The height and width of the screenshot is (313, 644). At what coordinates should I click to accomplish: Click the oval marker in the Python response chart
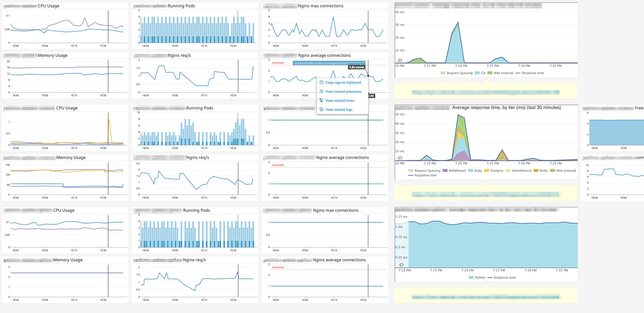click(401, 265)
